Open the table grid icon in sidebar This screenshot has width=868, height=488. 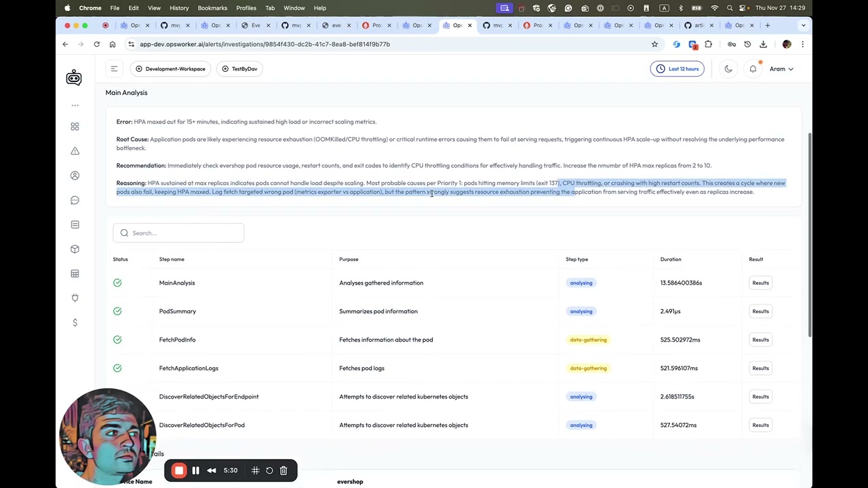[75, 274]
